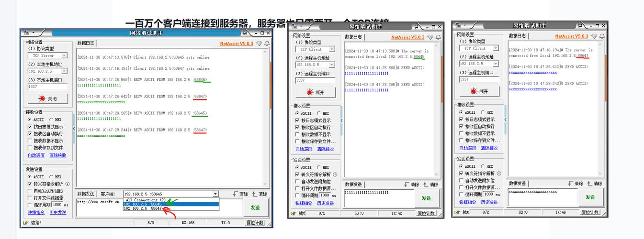644x239 pixels.
Task: Click the pin icon in the middle client window title bar
Action: 416,26
